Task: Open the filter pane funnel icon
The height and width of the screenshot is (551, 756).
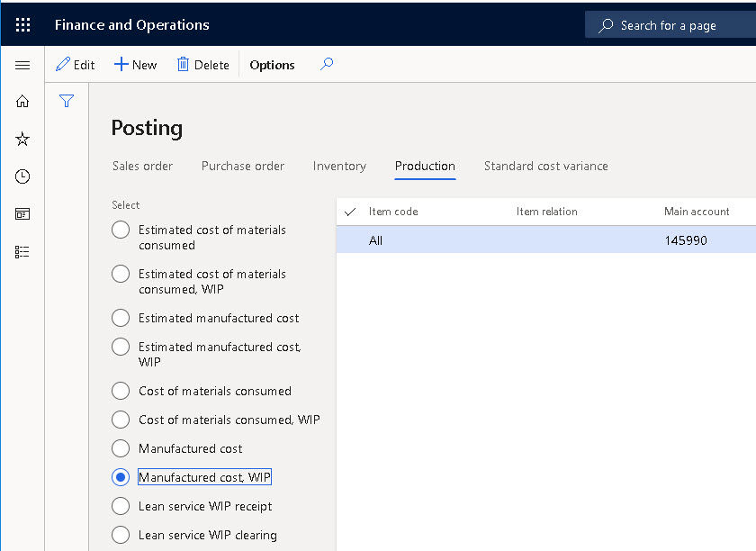Action: pyautogui.click(x=66, y=101)
